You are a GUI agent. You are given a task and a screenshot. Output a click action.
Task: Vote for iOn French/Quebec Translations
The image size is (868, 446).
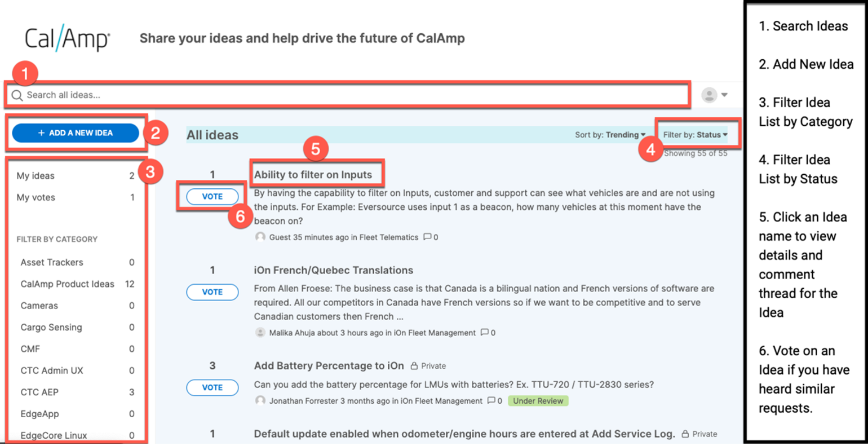[x=212, y=292]
